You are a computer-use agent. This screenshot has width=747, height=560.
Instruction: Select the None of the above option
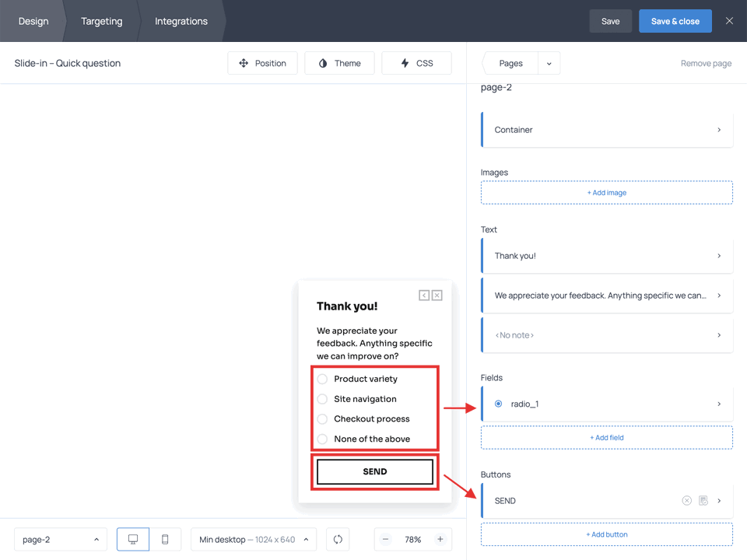tap(321, 439)
